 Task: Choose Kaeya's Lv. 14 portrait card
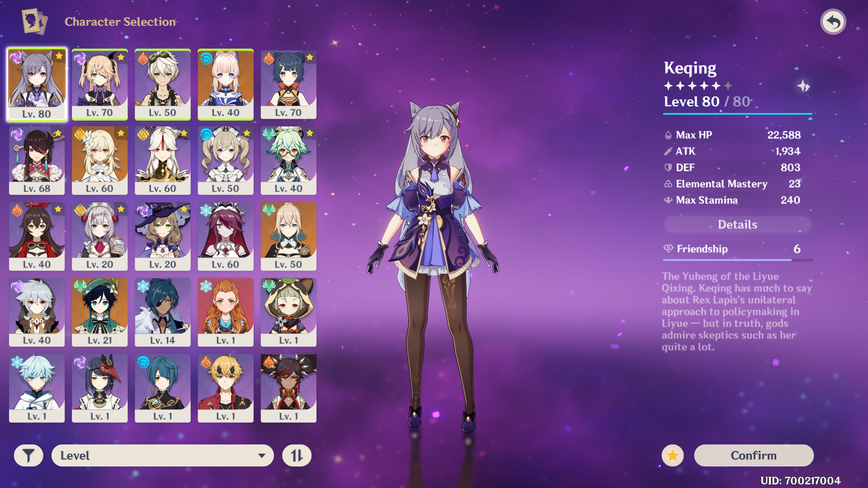coord(163,312)
